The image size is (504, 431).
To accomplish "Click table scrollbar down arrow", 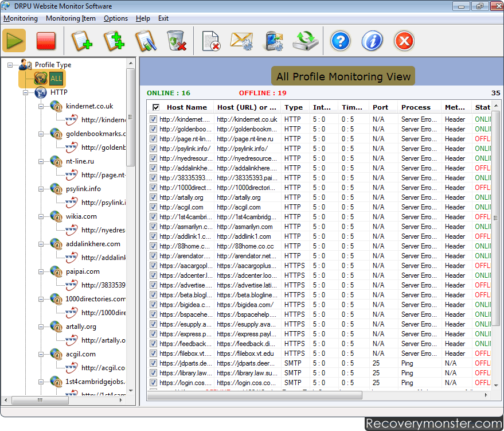I will point(496,385).
